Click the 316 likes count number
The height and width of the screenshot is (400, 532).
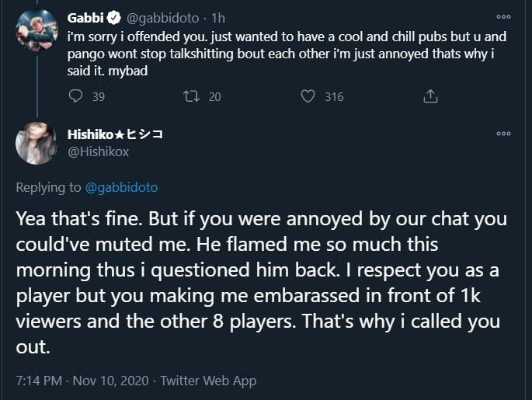tap(334, 96)
